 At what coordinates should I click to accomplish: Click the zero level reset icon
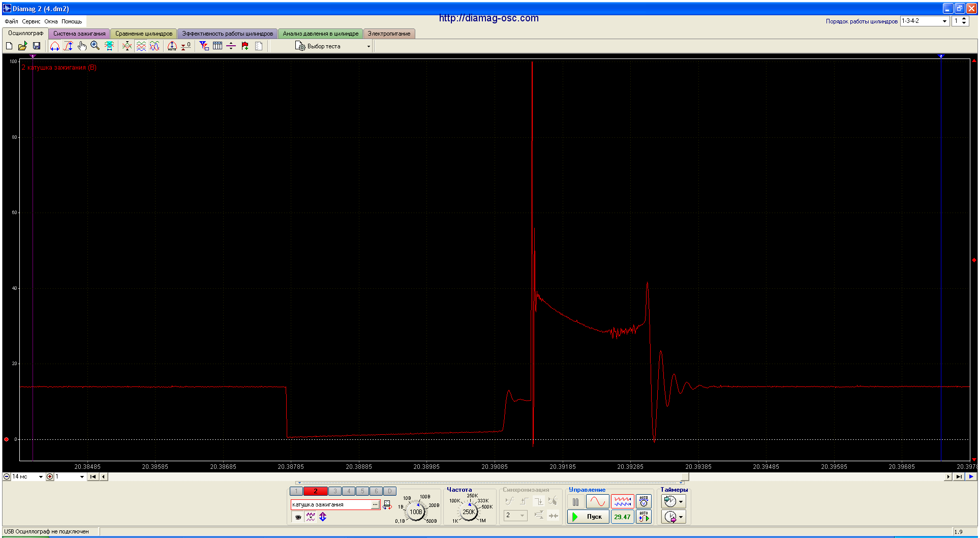pos(186,46)
